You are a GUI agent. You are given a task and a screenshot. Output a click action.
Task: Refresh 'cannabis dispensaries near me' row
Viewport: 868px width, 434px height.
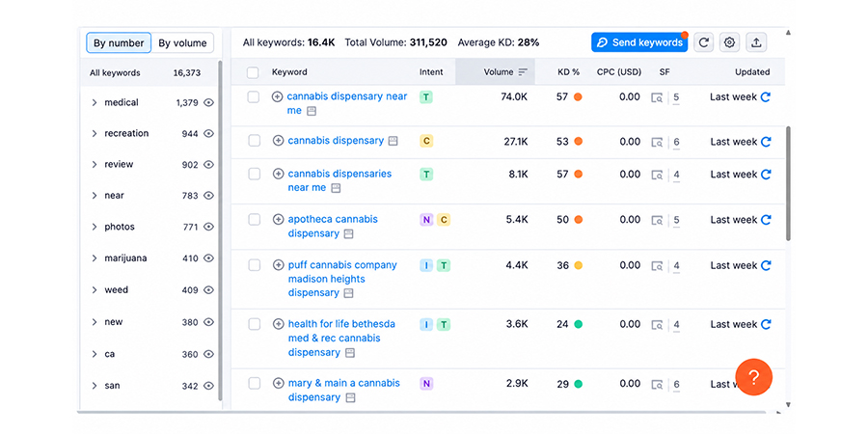click(x=766, y=175)
